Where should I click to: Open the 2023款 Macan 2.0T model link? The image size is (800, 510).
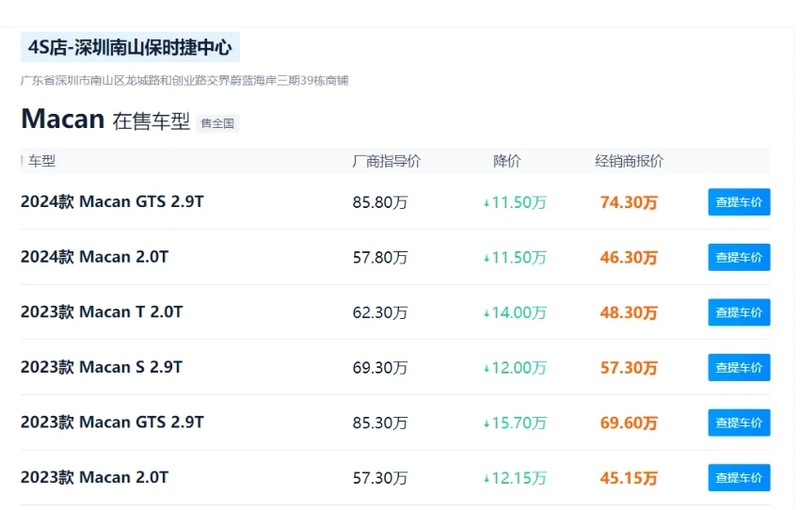coord(94,477)
